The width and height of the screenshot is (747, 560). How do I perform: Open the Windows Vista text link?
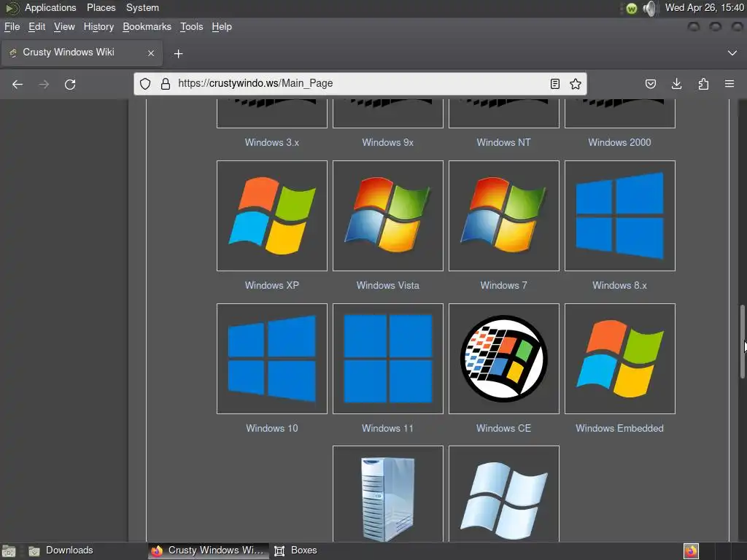tap(388, 285)
